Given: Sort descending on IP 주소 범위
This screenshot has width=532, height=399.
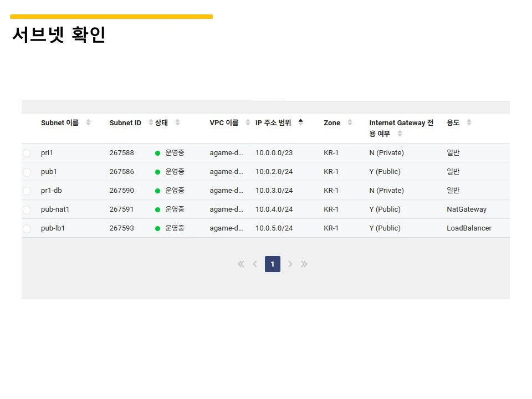Looking at the screenshot, I should coord(300,122).
